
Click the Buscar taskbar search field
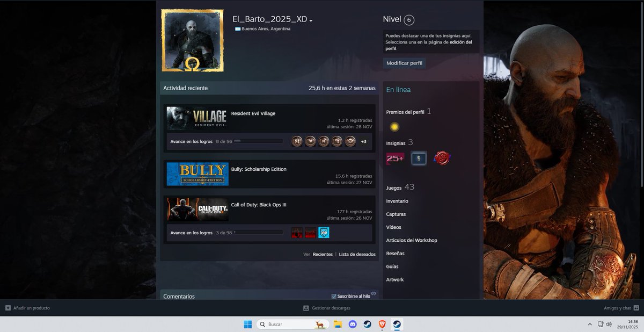292,324
